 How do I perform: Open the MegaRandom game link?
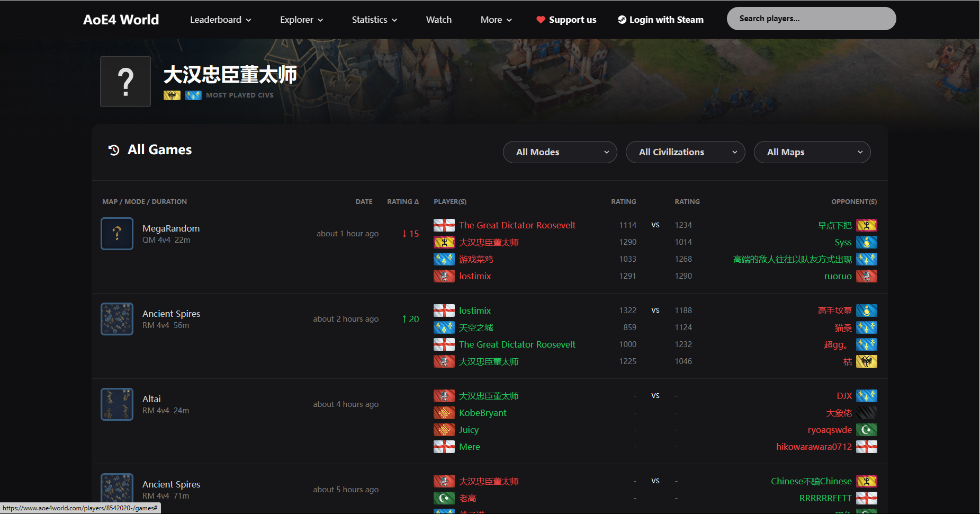171,228
